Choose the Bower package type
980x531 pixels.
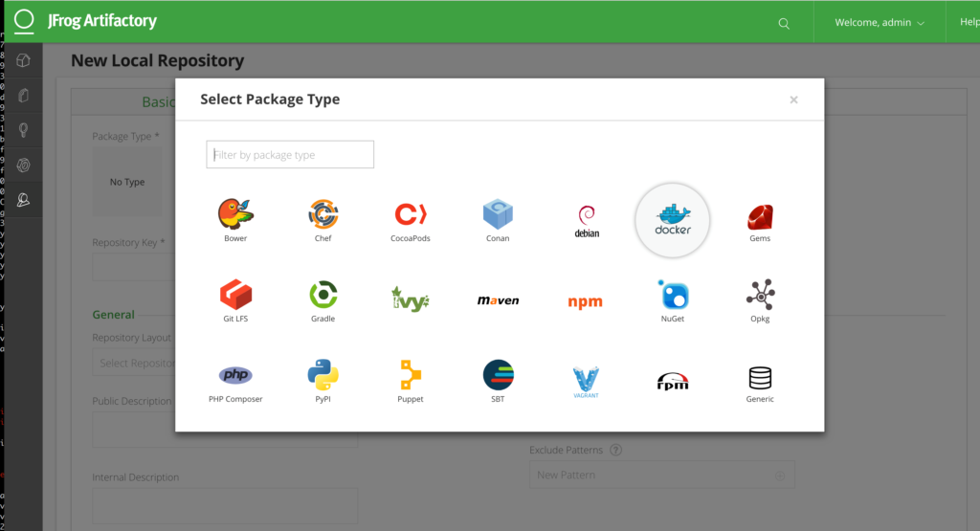(235, 219)
